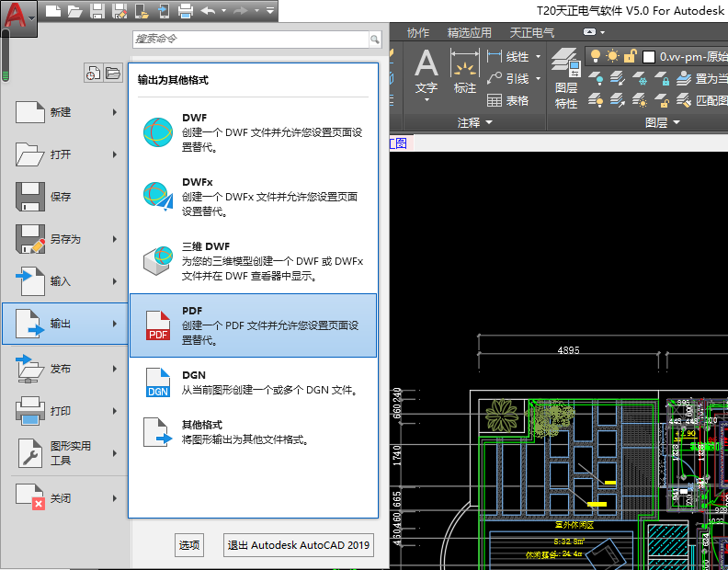Click the red AutoCAD application button
The image size is (728, 570).
pos(17,17)
